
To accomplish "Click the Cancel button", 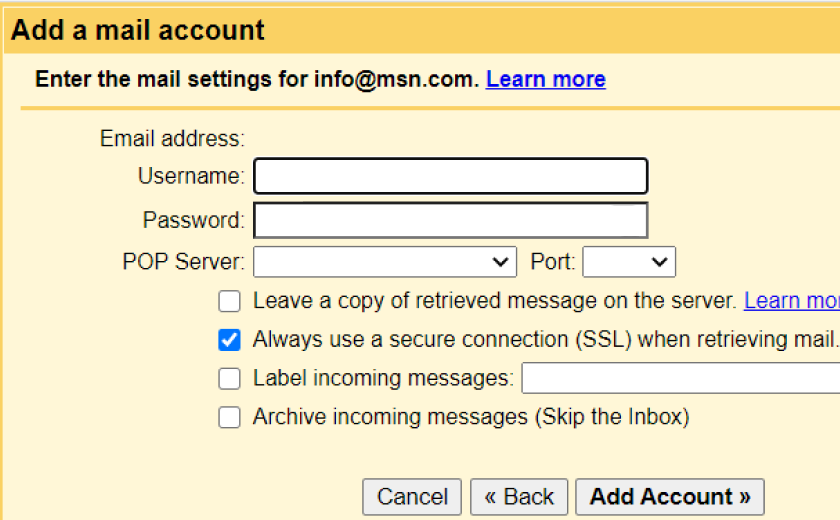I will tap(412, 497).
